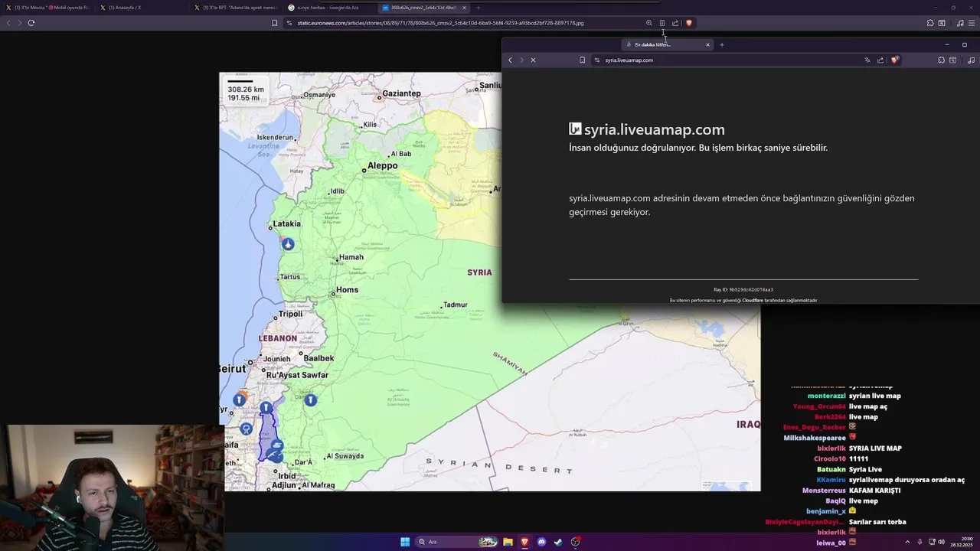Click chat username 'bixierlik' beside SYRIA LIVE MAP

831,448
